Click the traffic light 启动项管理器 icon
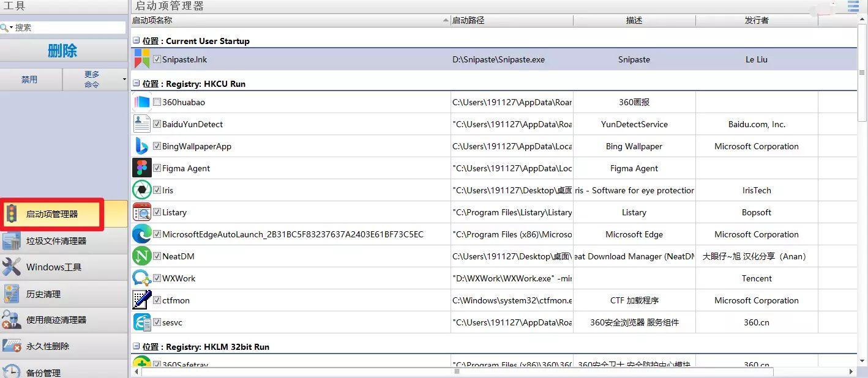This screenshot has width=868, height=378. pos(12,214)
